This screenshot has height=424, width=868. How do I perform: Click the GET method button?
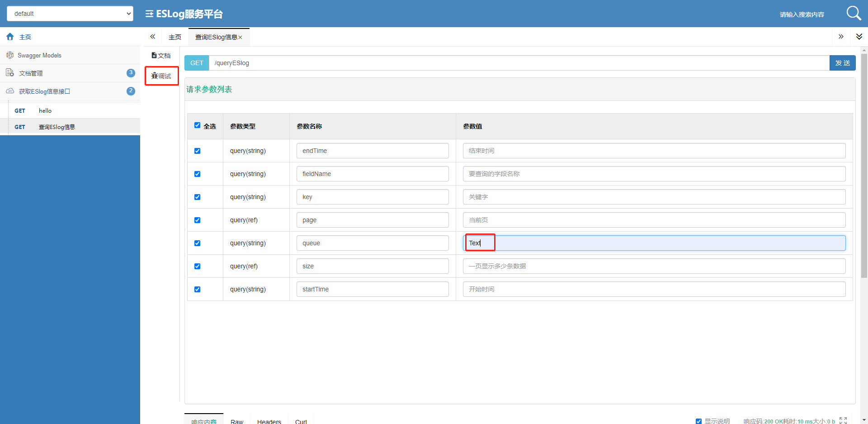197,63
